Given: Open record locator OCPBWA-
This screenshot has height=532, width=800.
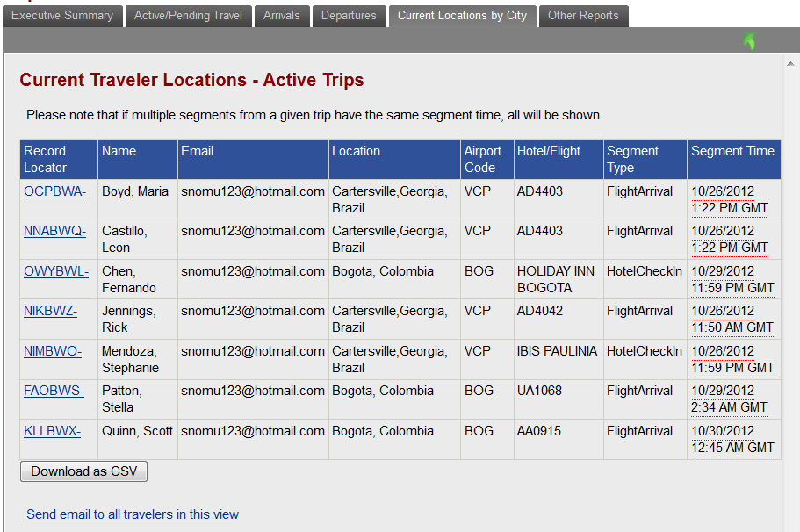Looking at the screenshot, I should point(54,191).
